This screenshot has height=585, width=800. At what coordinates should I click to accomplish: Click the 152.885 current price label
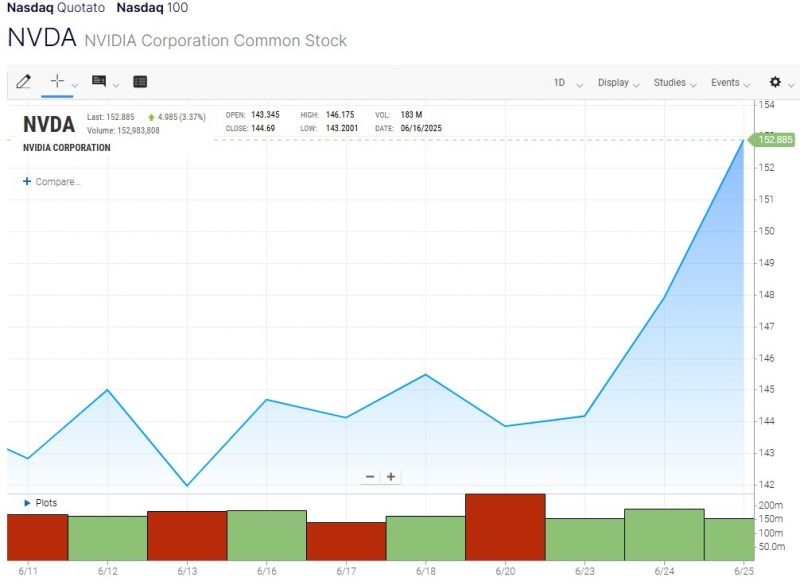point(774,140)
